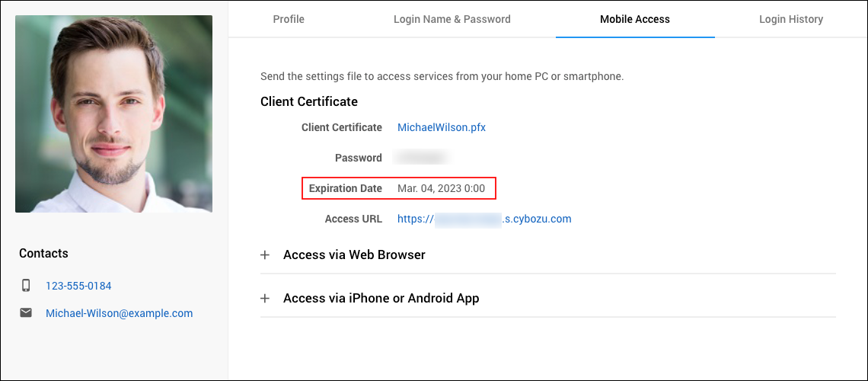Click the user's profile photo
The height and width of the screenshot is (381, 868).
click(113, 114)
